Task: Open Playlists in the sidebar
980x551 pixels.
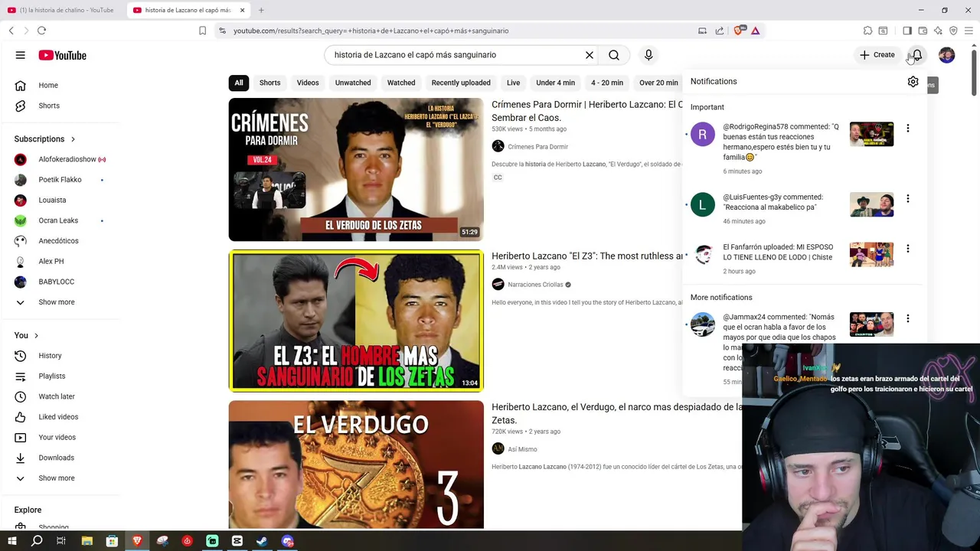Action: coord(51,376)
